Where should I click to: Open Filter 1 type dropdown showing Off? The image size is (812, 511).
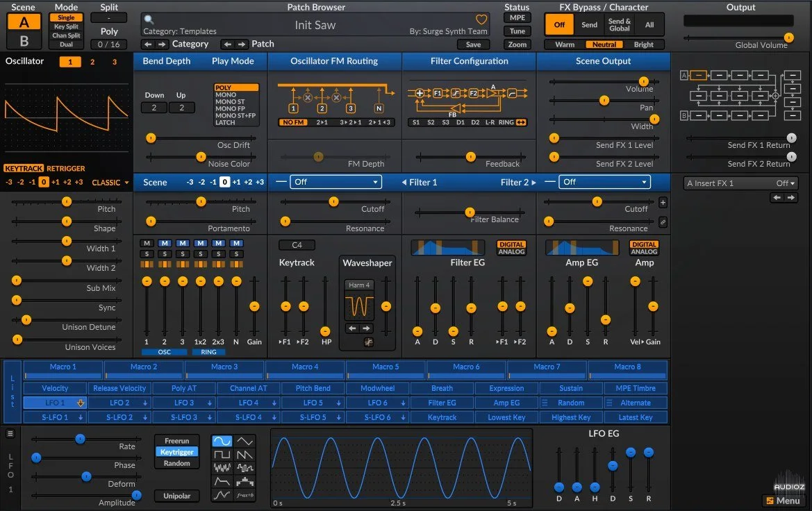pos(335,182)
